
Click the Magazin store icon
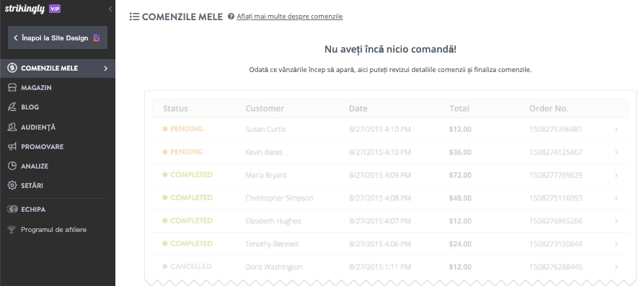coord(12,88)
